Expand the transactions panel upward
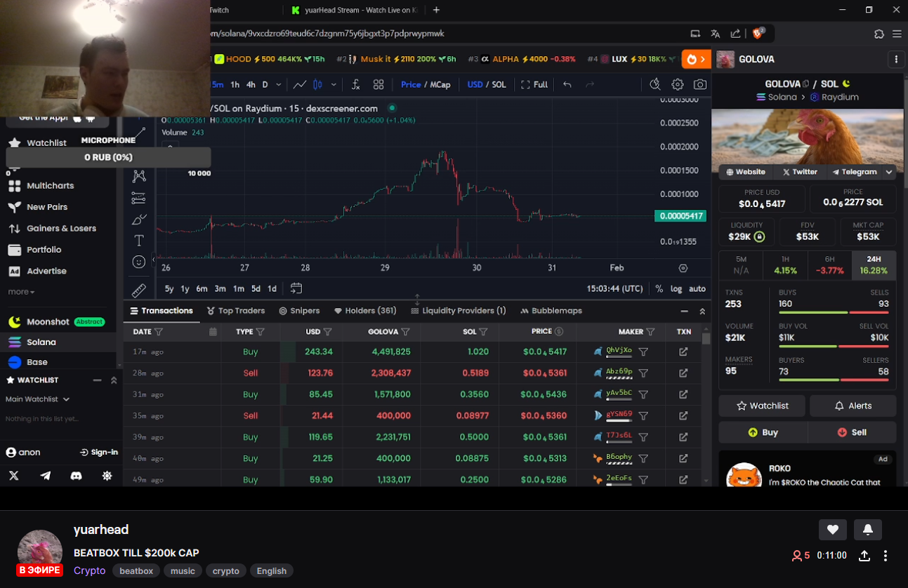 pyautogui.click(x=702, y=311)
